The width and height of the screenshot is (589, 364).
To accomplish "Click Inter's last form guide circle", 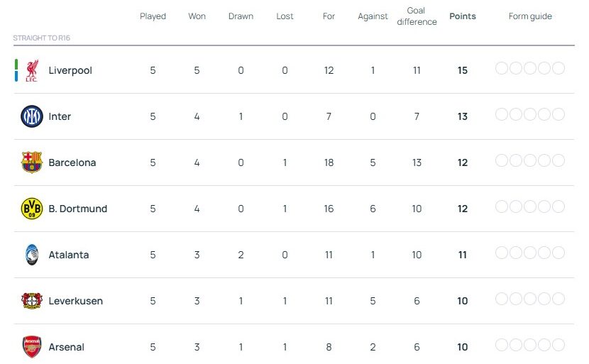I will (x=558, y=114).
